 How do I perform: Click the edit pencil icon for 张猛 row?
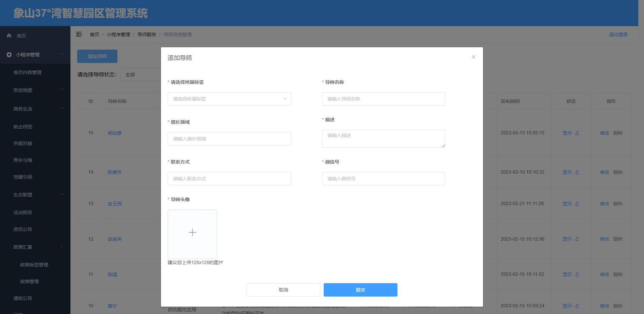pos(577,274)
